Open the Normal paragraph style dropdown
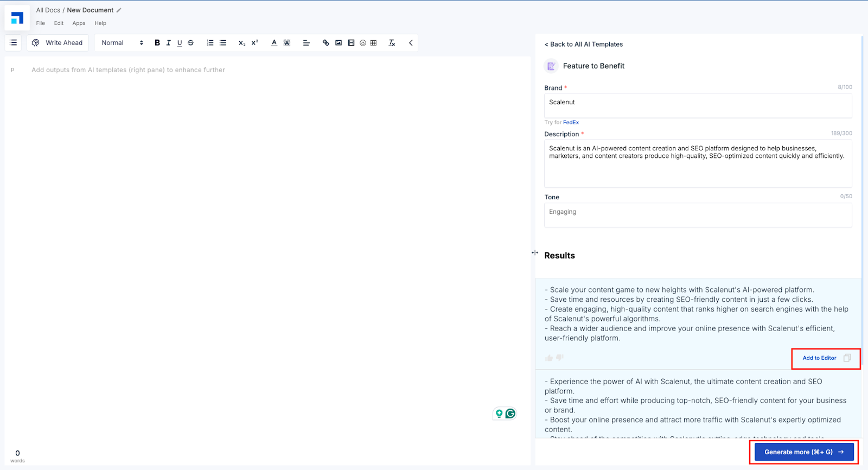 [x=123, y=43]
